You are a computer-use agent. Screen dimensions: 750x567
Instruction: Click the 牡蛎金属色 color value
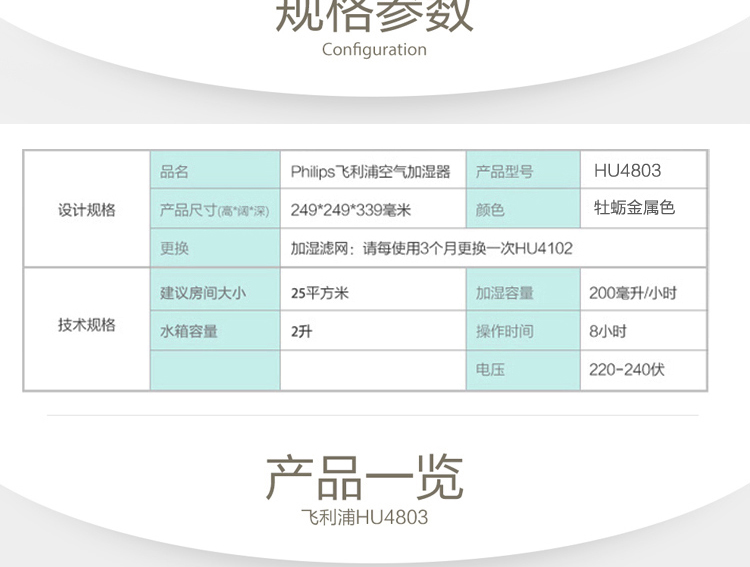click(634, 208)
